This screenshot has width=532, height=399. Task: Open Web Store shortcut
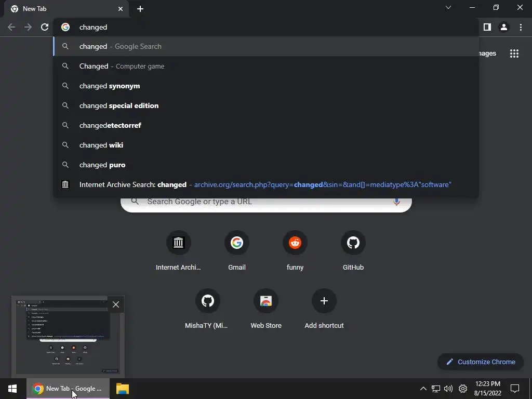pos(266,309)
